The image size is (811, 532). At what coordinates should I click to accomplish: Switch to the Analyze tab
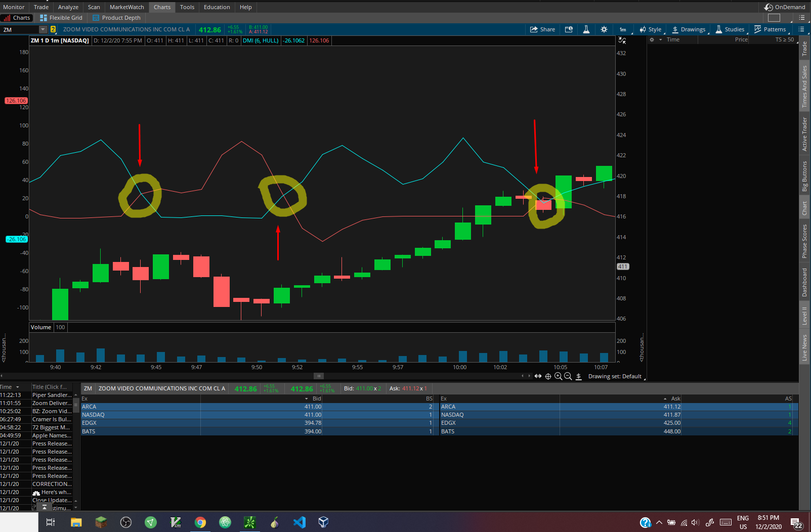click(68, 7)
